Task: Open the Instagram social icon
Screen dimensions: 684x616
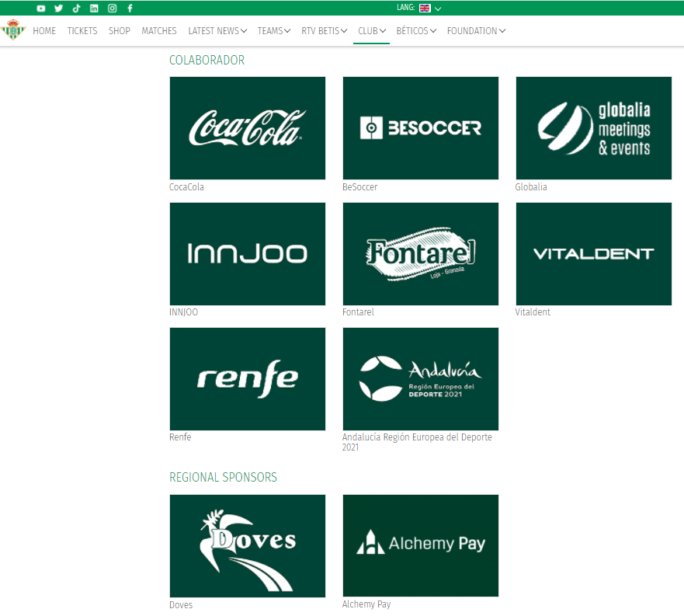Action: pyautogui.click(x=112, y=9)
